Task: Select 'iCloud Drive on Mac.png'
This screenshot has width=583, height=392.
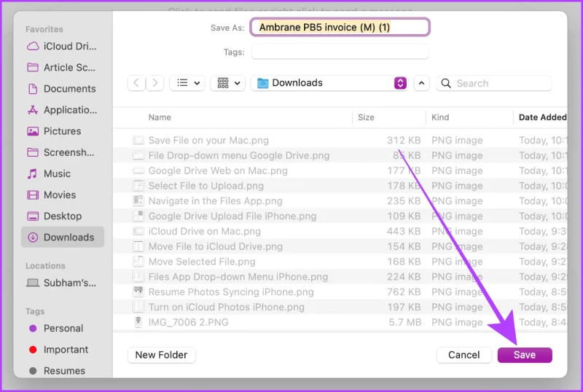Action: pyautogui.click(x=340, y=231)
